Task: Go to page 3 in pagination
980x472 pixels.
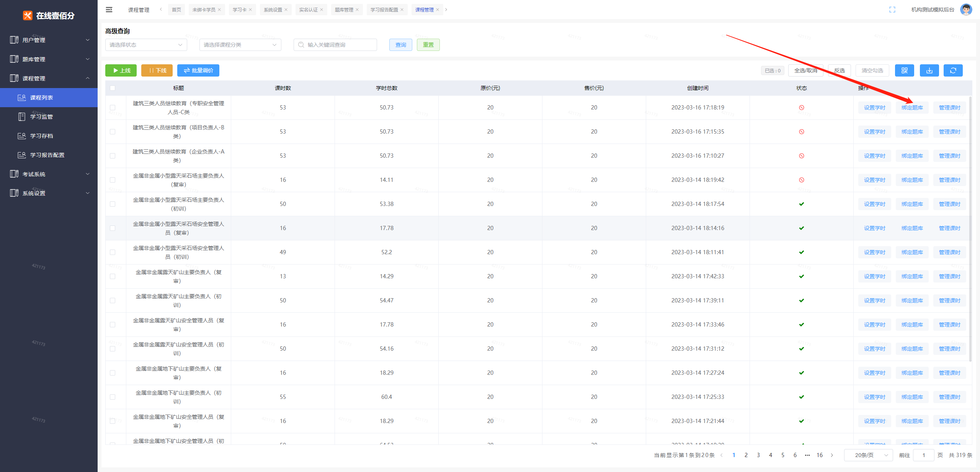Action: [x=758, y=455]
